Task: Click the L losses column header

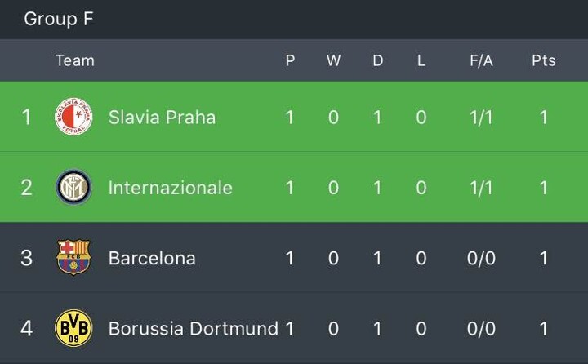Action: (421, 60)
